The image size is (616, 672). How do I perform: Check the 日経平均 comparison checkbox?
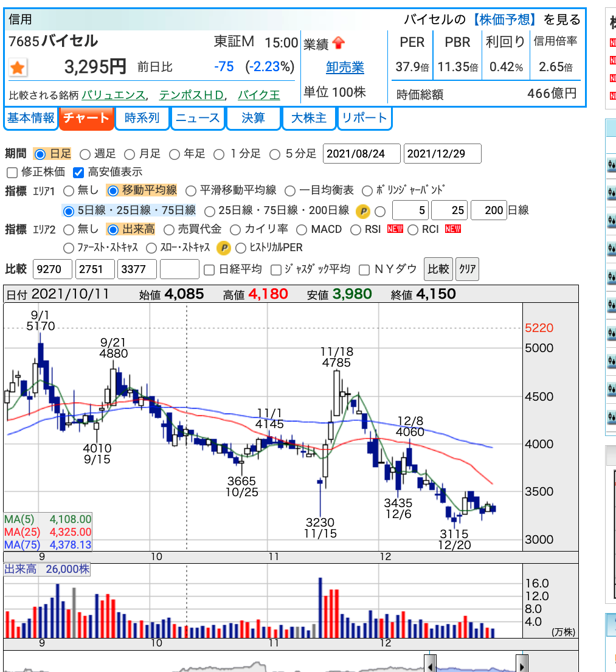click(x=209, y=269)
